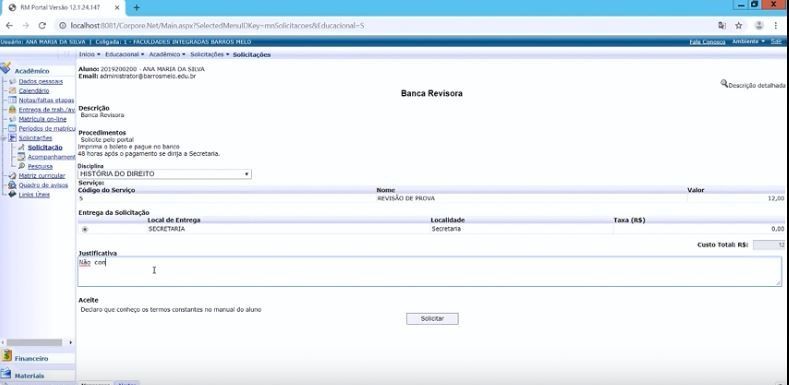Image resolution: width=789 pixels, height=385 pixels.
Task: Select the SECRETARIA delivery radio button
Action: click(85, 229)
